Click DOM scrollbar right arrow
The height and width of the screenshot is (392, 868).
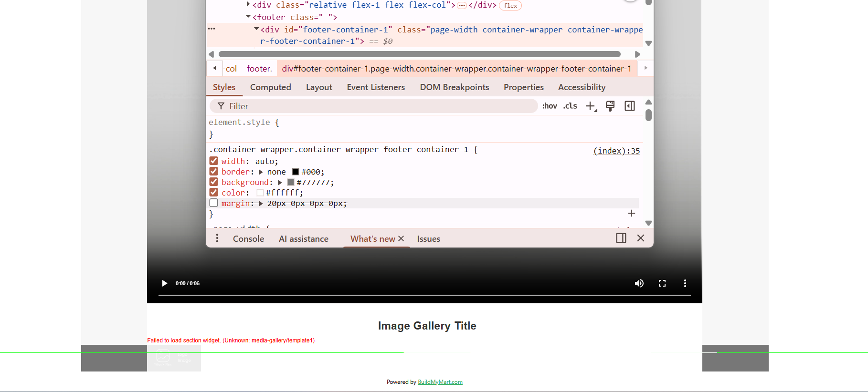[637, 54]
